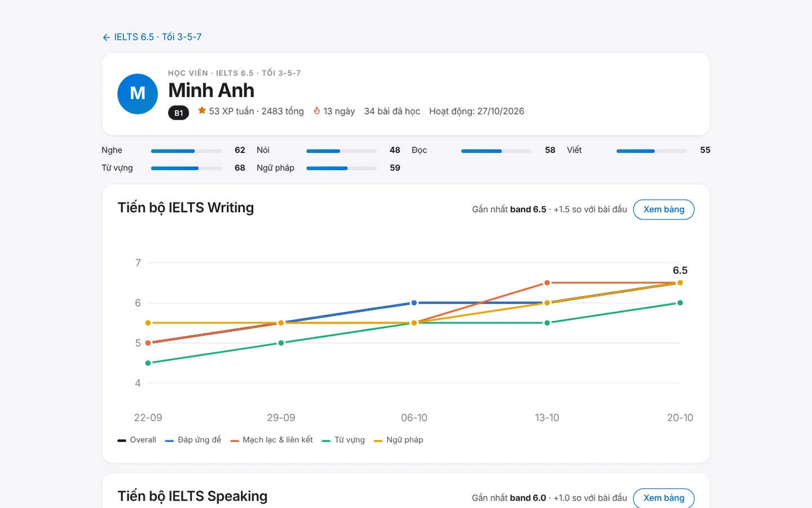This screenshot has height=508, width=812.
Task: Select the orange-red data point on 22-09
Action: [x=148, y=343]
